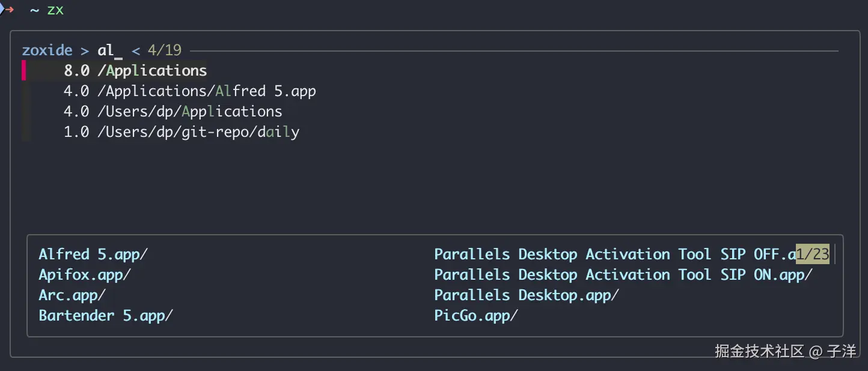This screenshot has width=868, height=371.
Task: Click the pink selection marker bar
Action: pyautogui.click(x=24, y=71)
